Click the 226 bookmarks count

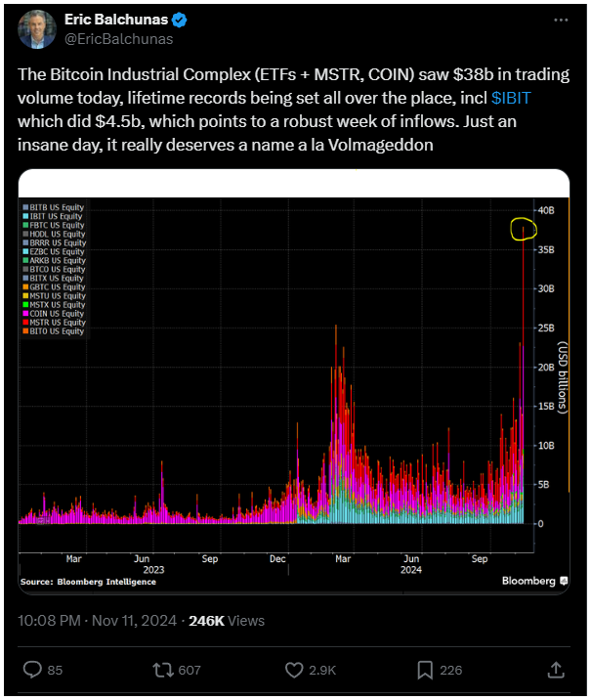coord(451,670)
